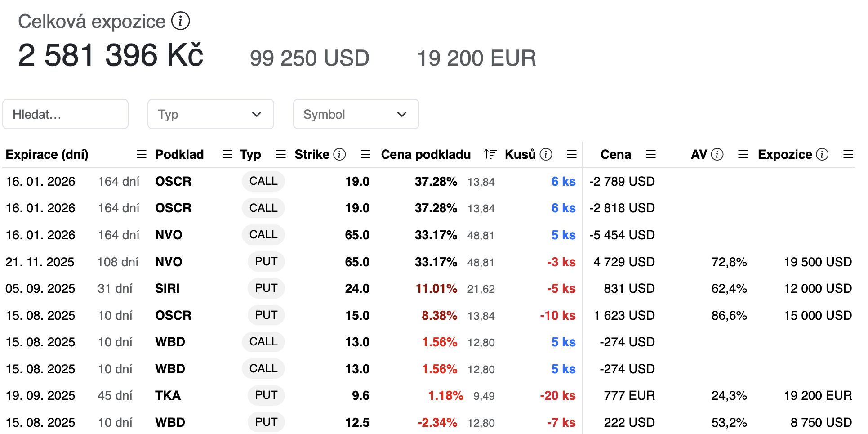Click SIRI symbol in the table
Viewport: 868px width, 434px height.
point(167,288)
